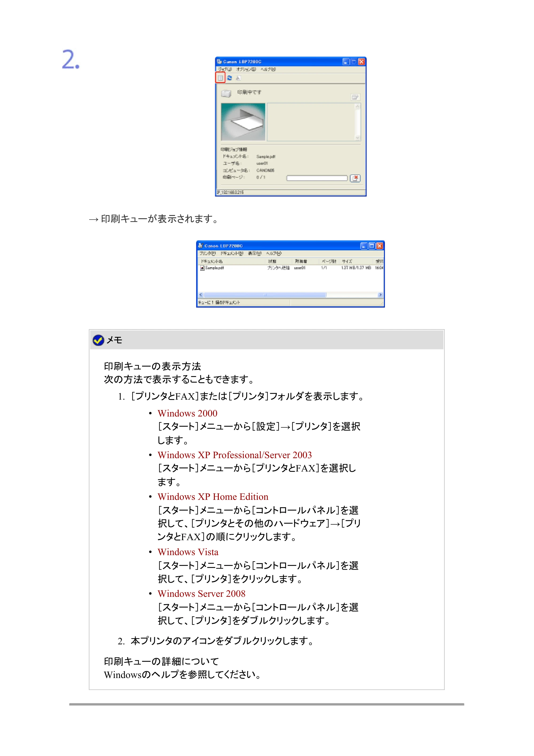The image size is (534, 756).
Task: Click the Windows Vista heading
Action: (x=188, y=552)
